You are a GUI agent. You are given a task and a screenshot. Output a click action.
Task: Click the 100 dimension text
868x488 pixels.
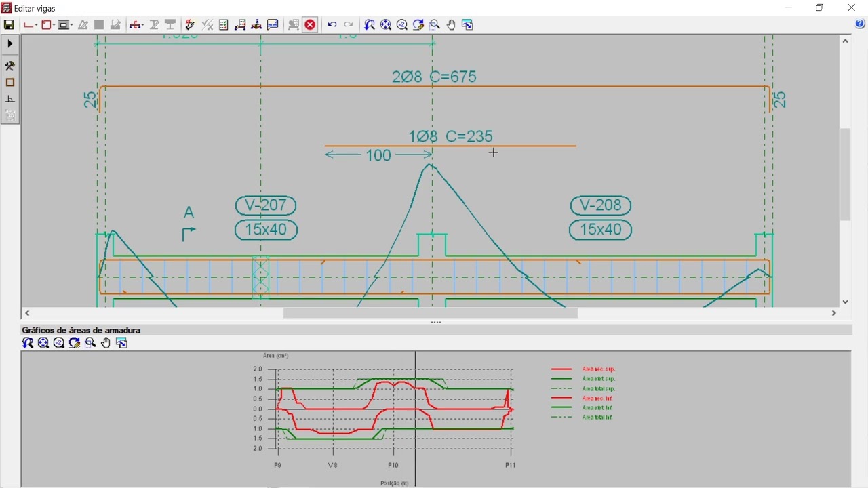[378, 155]
